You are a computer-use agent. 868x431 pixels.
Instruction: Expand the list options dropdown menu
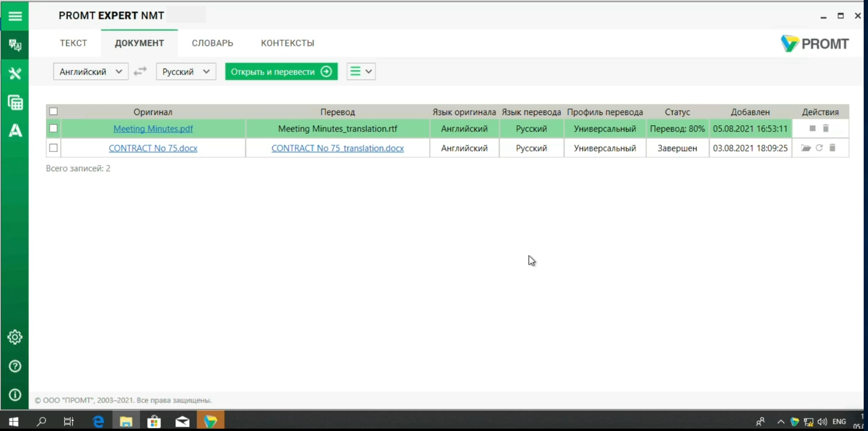point(361,71)
